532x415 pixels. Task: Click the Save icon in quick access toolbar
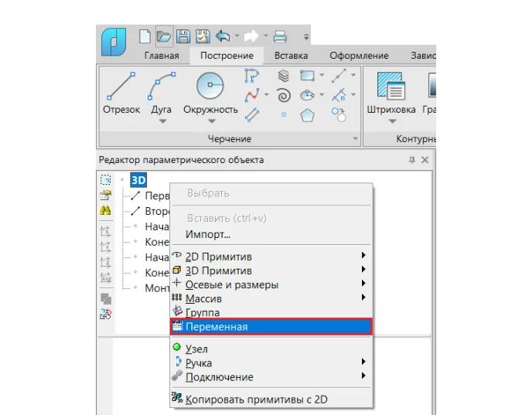pos(183,36)
